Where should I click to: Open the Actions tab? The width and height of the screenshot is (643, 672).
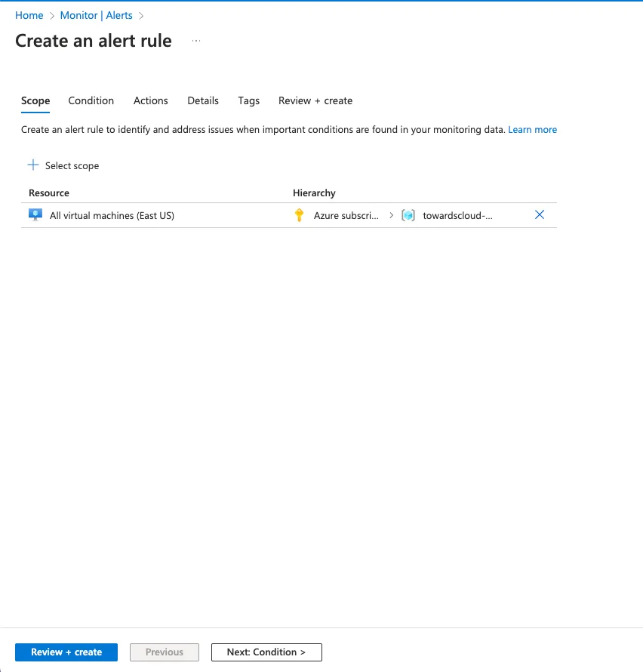pyautogui.click(x=151, y=100)
